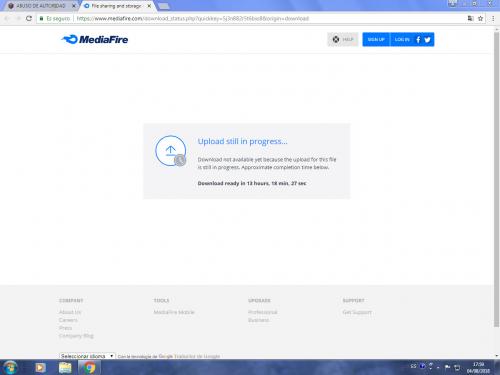Expand the Seleccionar idioma dropdown

point(87,356)
